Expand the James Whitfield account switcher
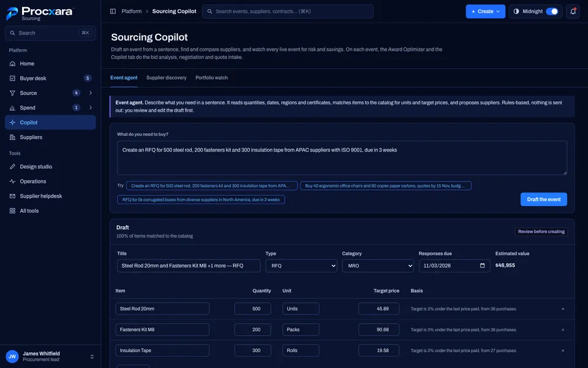588x368 pixels. click(92, 357)
